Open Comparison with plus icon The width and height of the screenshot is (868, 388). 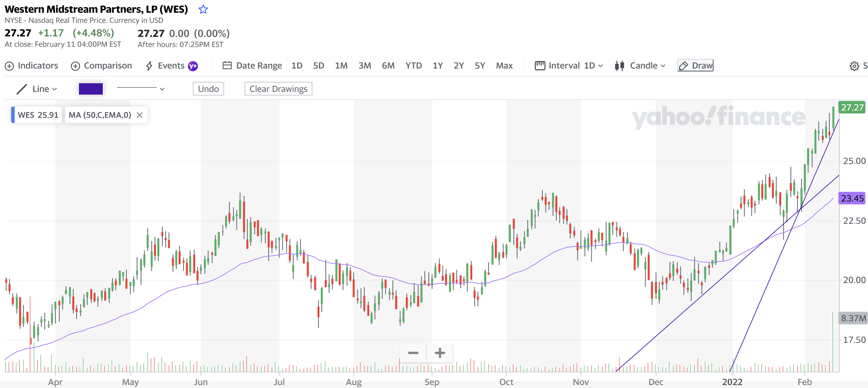pyautogui.click(x=75, y=66)
